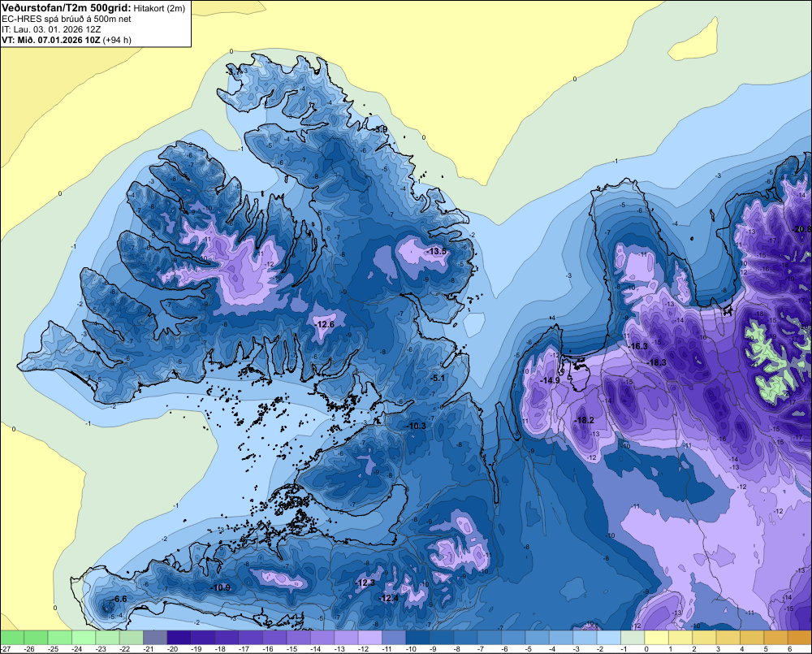Click the header title Veðurstofan/T2m 500grid
This screenshot has width=812, height=654.
click(x=67, y=7)
